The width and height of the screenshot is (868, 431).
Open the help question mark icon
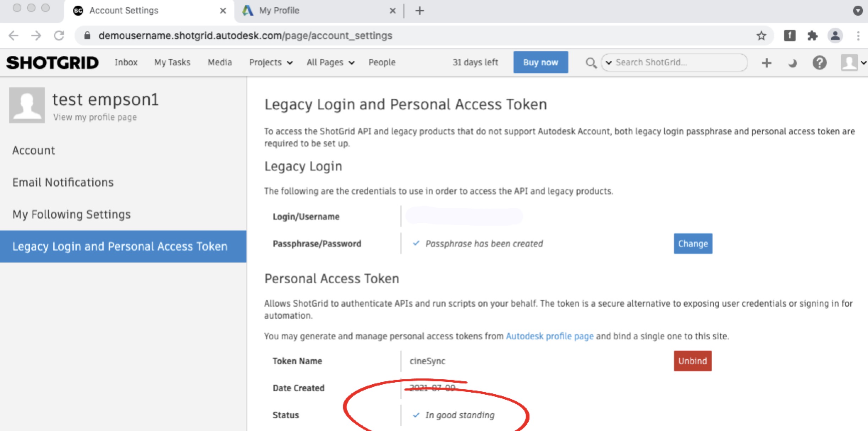pos(819,63)
